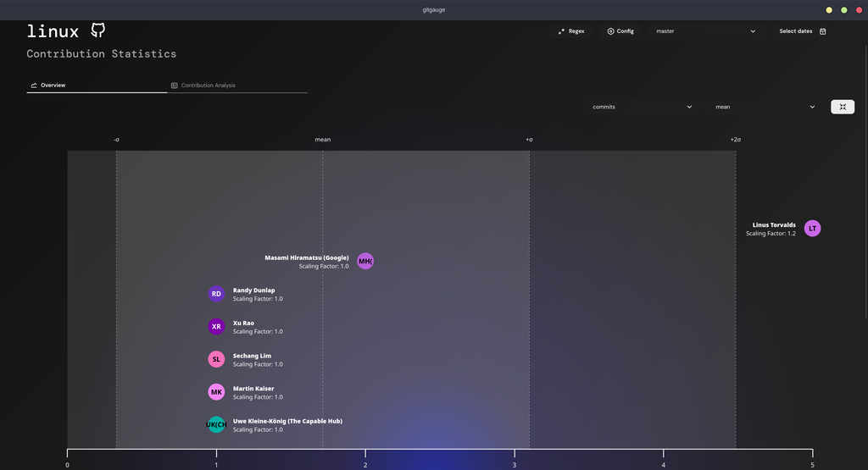Click the axis tick marked 3

tap(515, 464)
